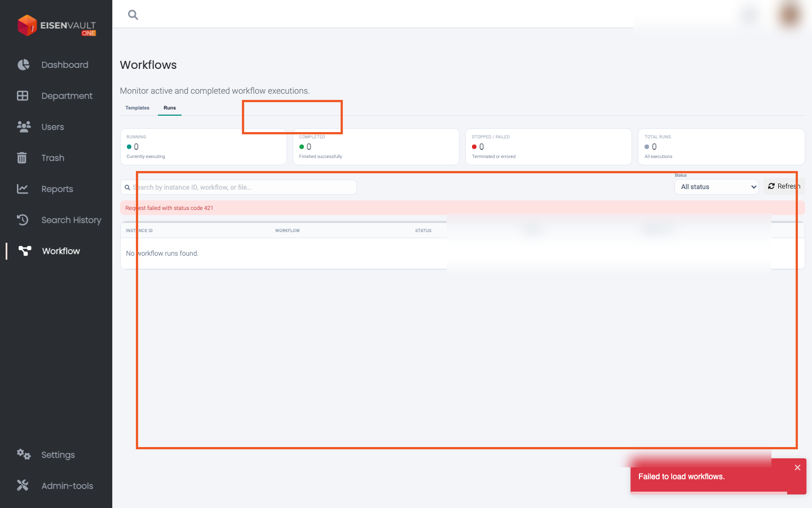Click the 'Failed to load workflows.' toast text
This screenshot has width=812, height=508.
tap(681, 476)
